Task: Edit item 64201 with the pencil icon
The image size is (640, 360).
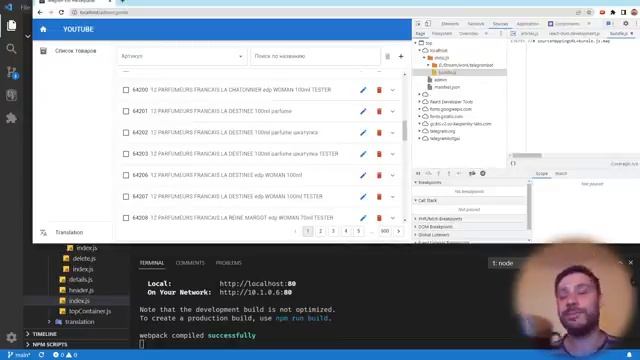Action: point(363,111)
